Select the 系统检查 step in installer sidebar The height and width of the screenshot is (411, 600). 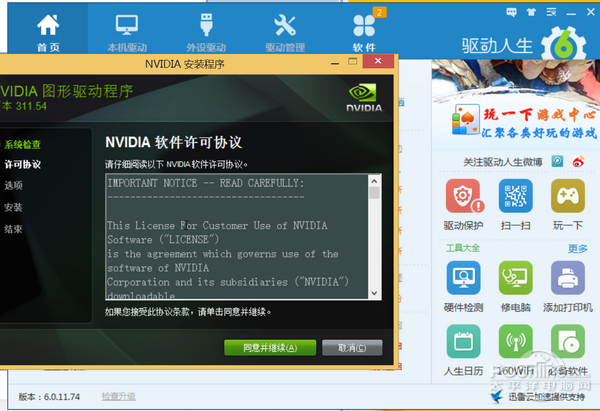coord(22,145)
